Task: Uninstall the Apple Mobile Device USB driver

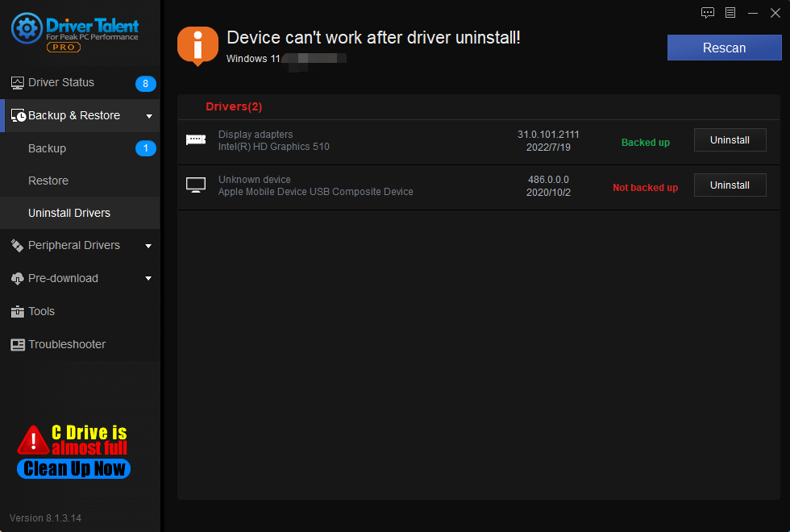Action: pos(730,185)
